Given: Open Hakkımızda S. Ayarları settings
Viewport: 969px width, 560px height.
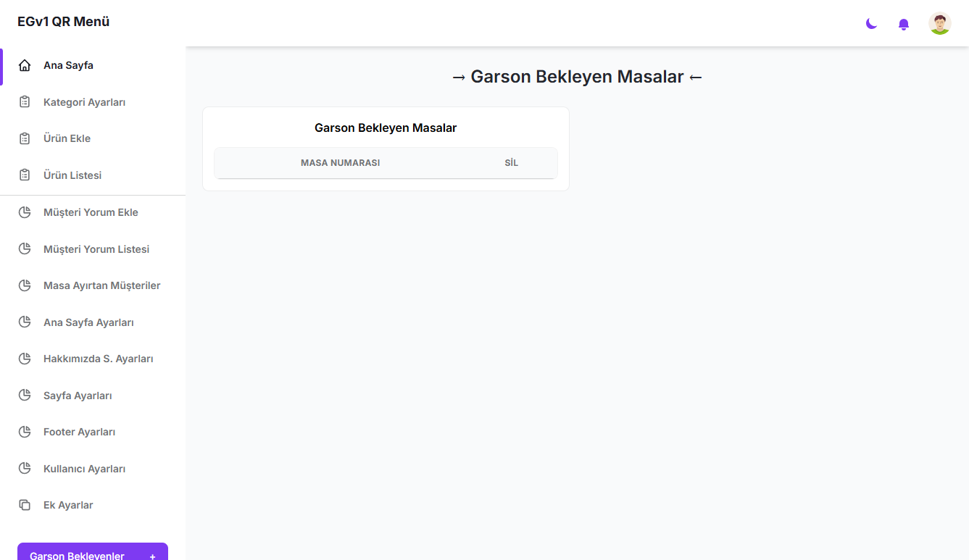Looking at the screenshot, I should [98, 359].
